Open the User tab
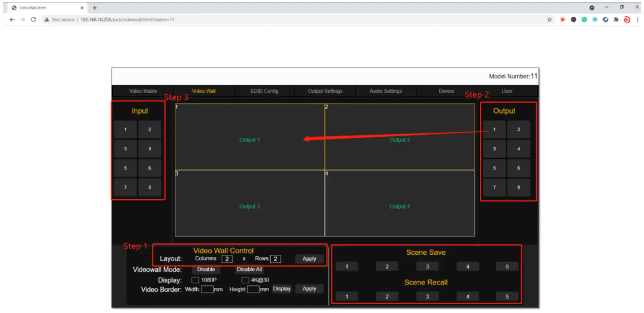This screenshot has width=644, height=313. pyautogui.click(x=507, y=91)
